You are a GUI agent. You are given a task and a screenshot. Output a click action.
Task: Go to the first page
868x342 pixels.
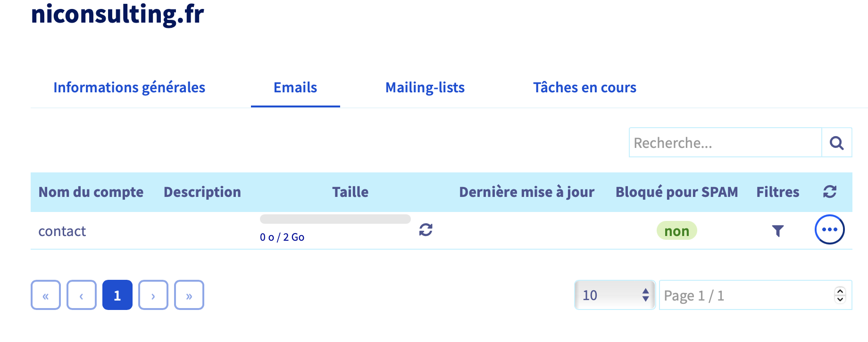click(x=46, y=295)
